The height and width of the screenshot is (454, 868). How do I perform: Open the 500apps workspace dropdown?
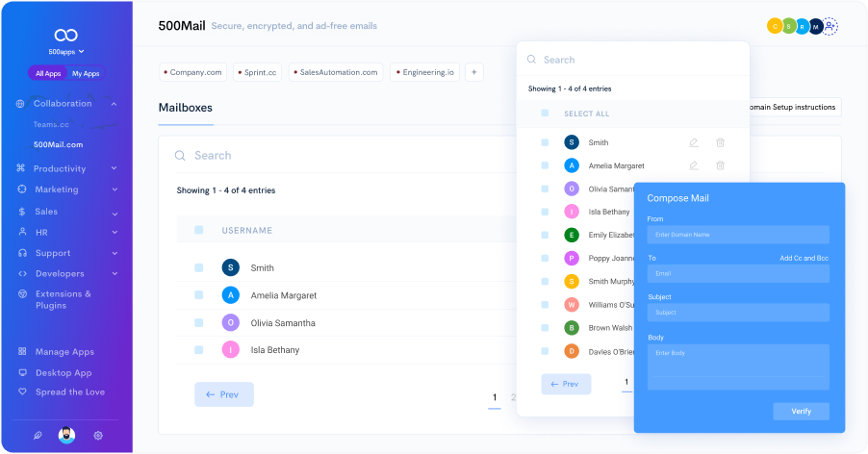click(x=66, y=51)
